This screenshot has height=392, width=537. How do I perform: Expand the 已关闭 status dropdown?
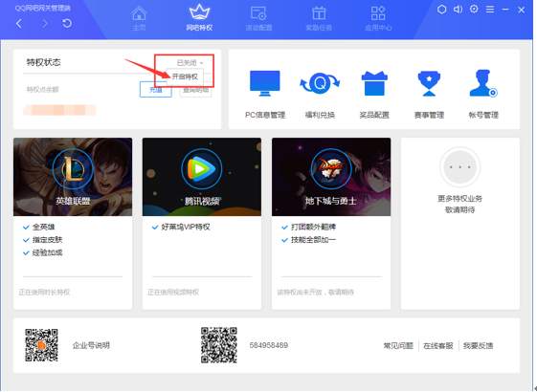click(190, 62)
